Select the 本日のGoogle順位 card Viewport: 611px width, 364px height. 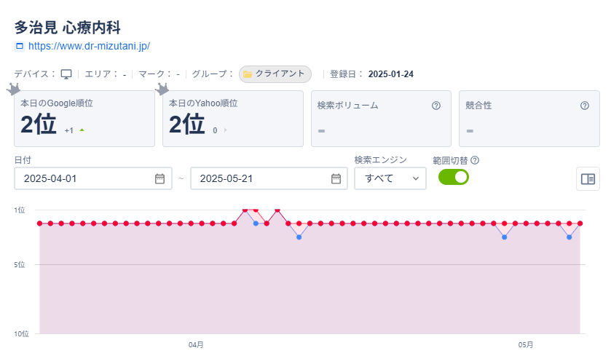(x=84, y=119)
